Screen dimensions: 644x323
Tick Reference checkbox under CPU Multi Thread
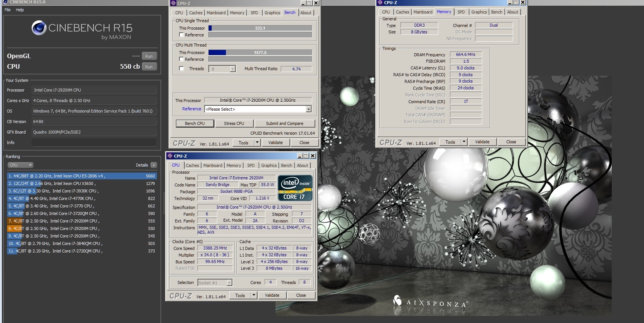point(182,59)
